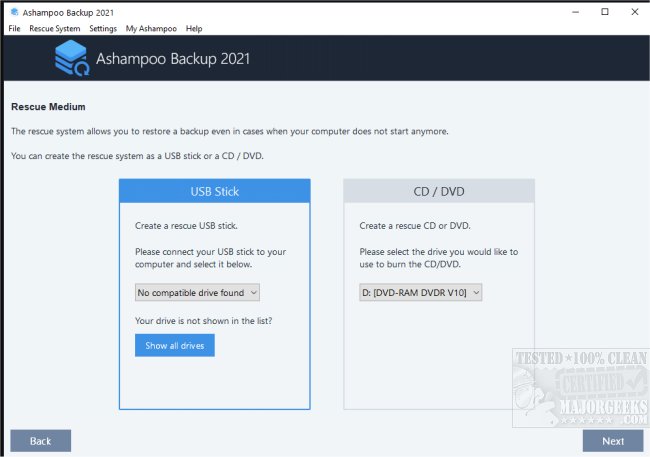Viewport: 650px width, 457px height.
Task: Click 'Your drive is not shown in the list?' text
Action: [204, 321]
